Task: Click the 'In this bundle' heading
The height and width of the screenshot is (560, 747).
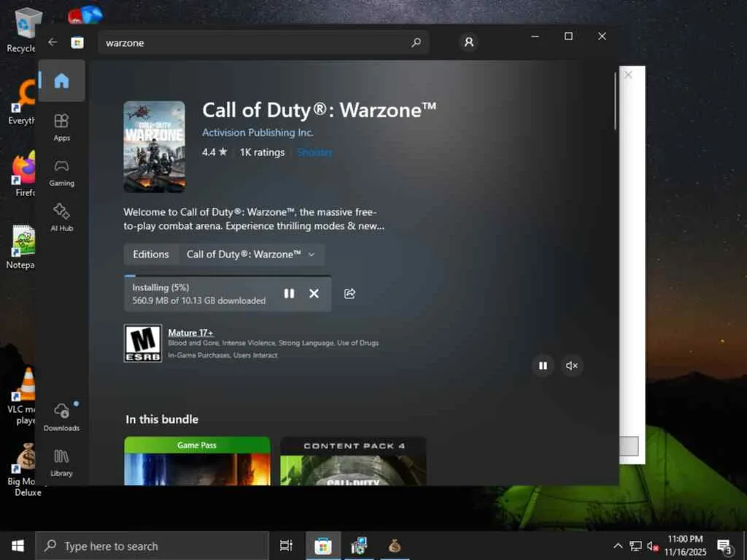Action: point(162,419)
